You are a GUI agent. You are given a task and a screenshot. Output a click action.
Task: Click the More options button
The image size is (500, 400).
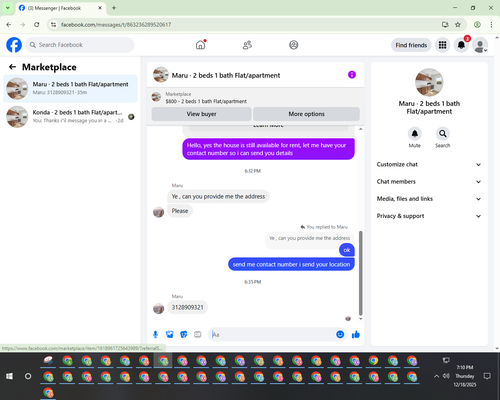(306, 114)
